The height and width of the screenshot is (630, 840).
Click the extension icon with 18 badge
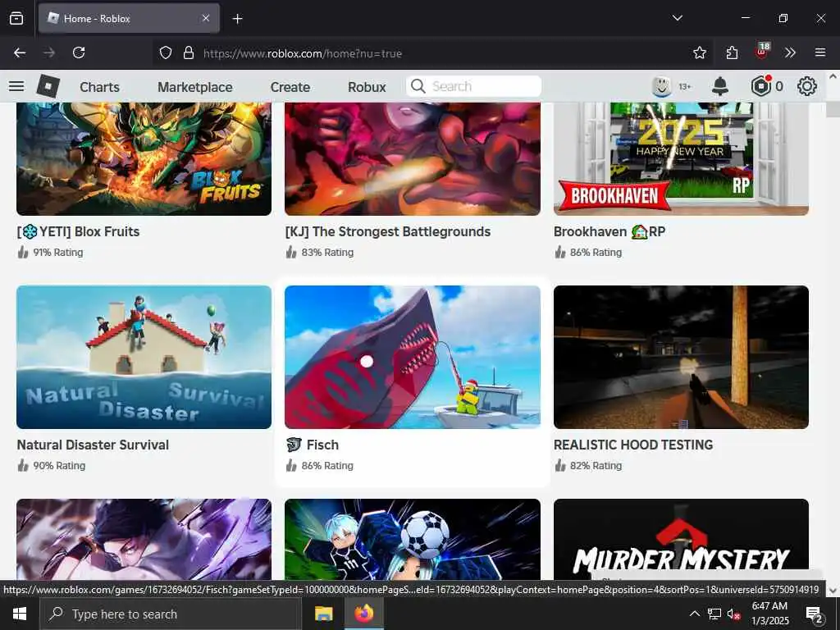[762, 52]
